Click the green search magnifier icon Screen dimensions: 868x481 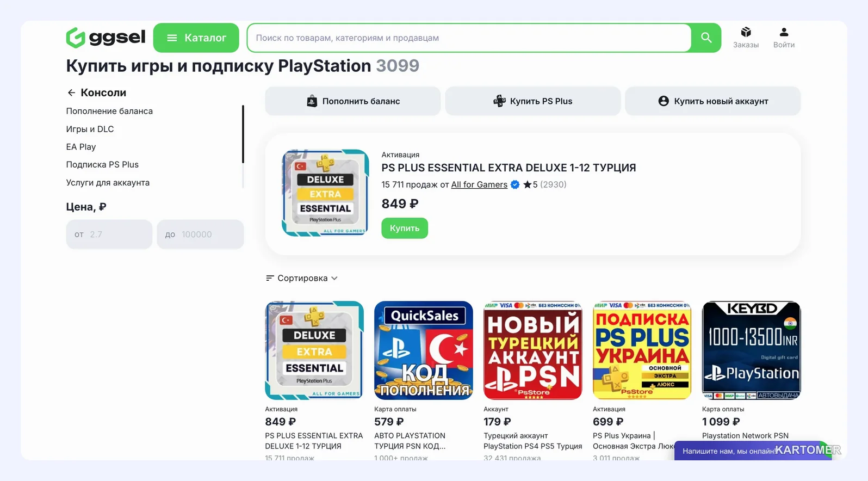pos(706,38)
